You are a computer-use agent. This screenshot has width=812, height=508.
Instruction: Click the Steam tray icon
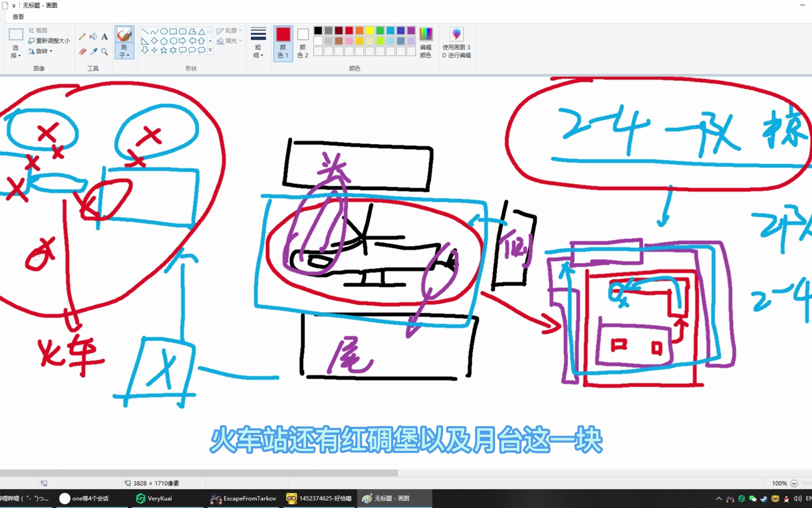coord(764,499)
